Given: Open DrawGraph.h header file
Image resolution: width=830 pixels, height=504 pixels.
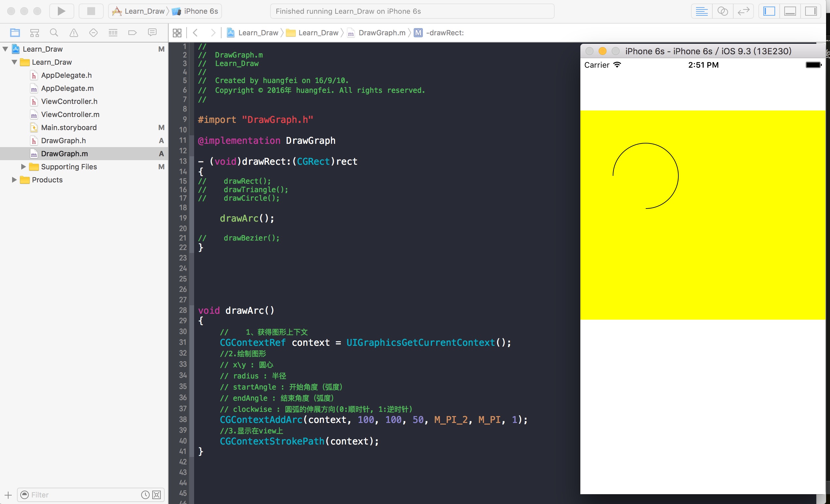Looking at the screenshot, I should coord(63,141).
